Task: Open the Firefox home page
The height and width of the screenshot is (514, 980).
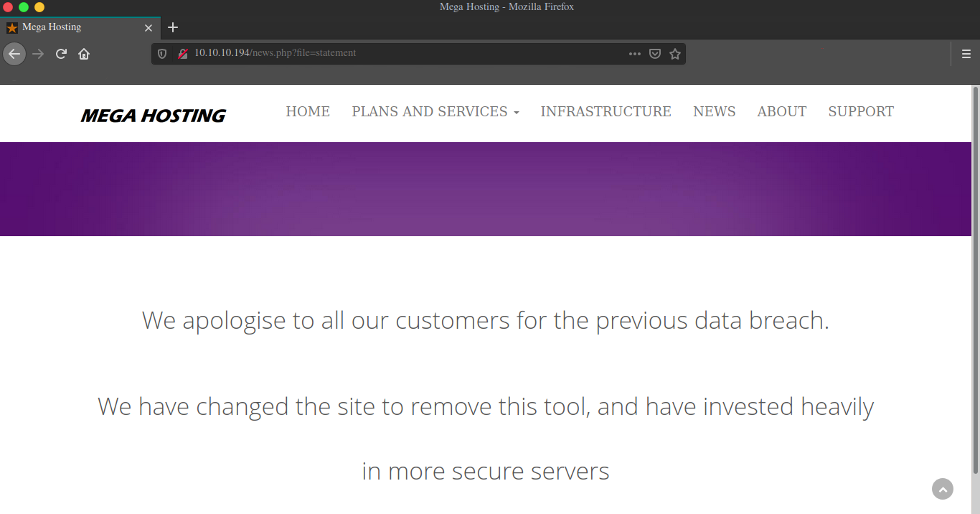Action: click(84, 54)
